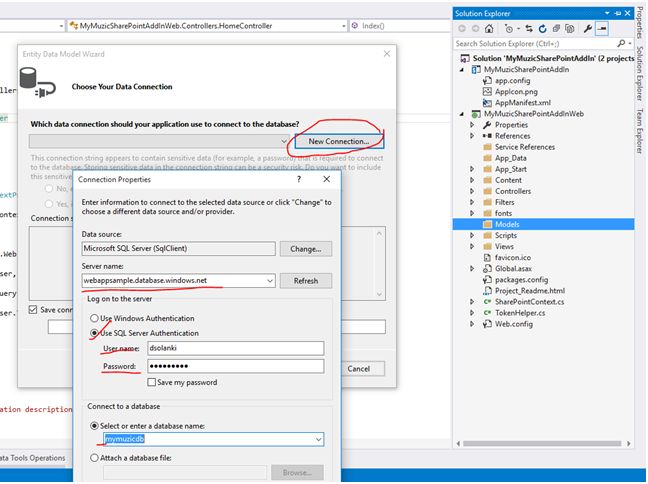Click Refresh next to Server name

306,281
